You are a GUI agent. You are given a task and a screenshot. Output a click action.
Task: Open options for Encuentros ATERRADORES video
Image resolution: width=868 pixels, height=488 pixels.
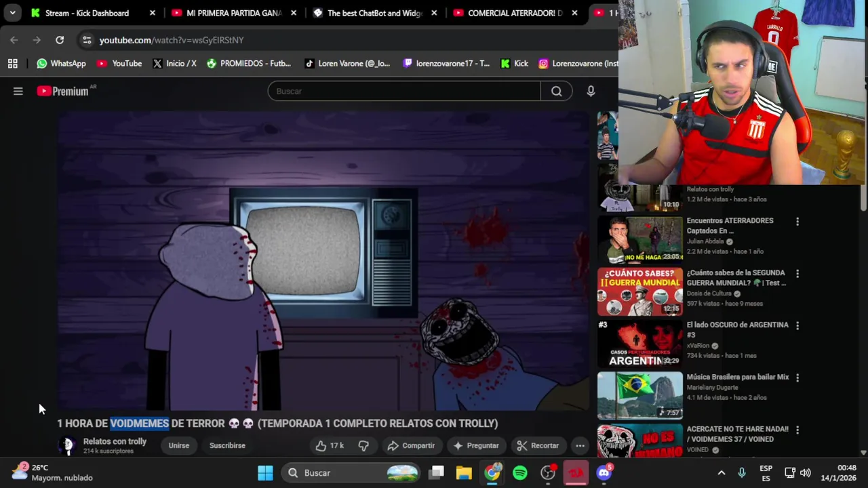pyautogui.click(x=797, y=222)
